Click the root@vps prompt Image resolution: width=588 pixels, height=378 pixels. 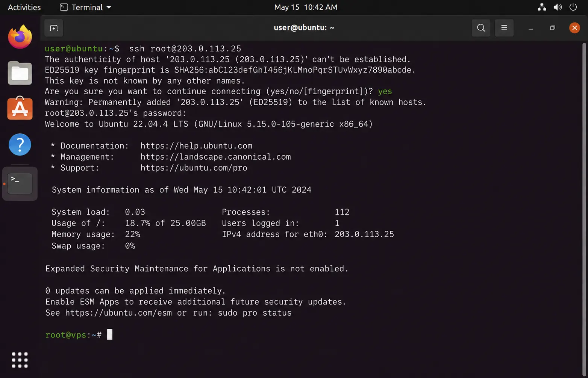[73, 335]
